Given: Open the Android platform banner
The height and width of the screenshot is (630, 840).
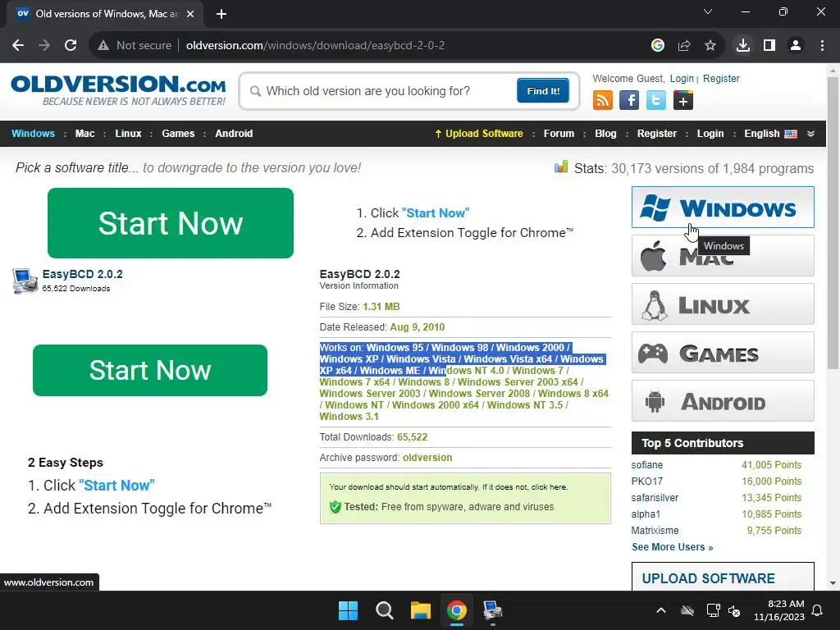Looking at the screenshot, I should [x=723, y=400].
